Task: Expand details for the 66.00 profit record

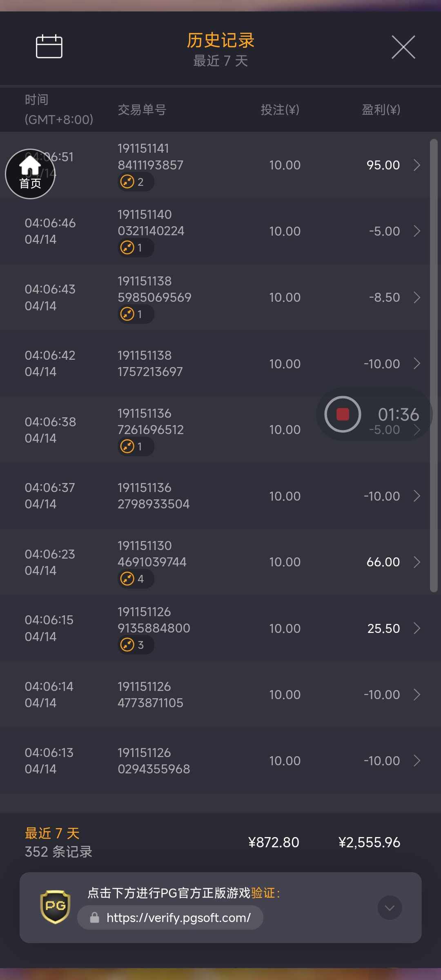Action: tap(416, 562)
